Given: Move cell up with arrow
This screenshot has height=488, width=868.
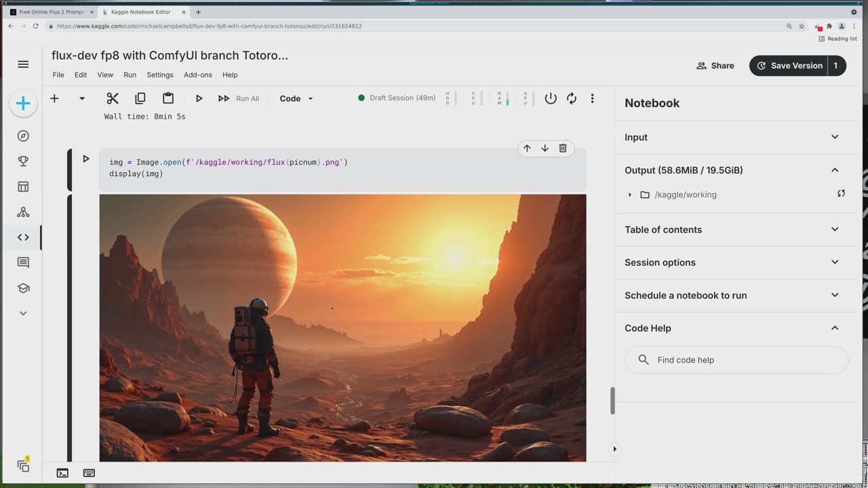Looking at the screenshot, I should pyautogui.click(x=527, y=148).
